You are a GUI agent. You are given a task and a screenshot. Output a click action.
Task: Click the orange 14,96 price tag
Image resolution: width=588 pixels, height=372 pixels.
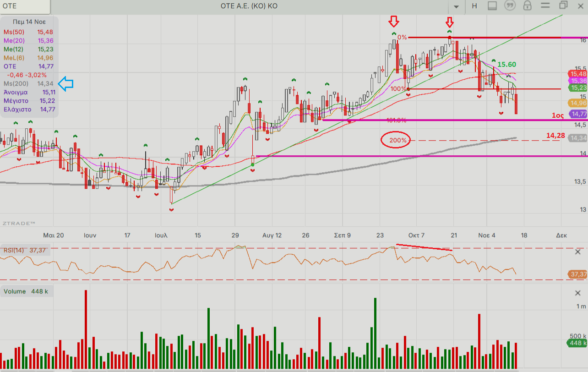[x=577, y=103]
